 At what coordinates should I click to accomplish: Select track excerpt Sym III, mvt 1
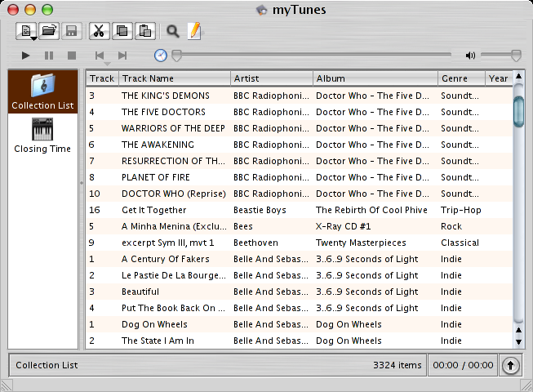point(299,243)
